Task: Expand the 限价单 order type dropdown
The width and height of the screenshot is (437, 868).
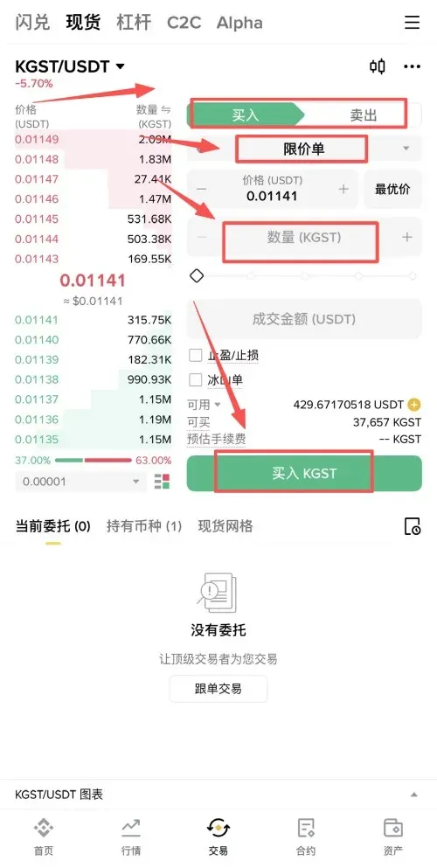Action: pos(304,149)
